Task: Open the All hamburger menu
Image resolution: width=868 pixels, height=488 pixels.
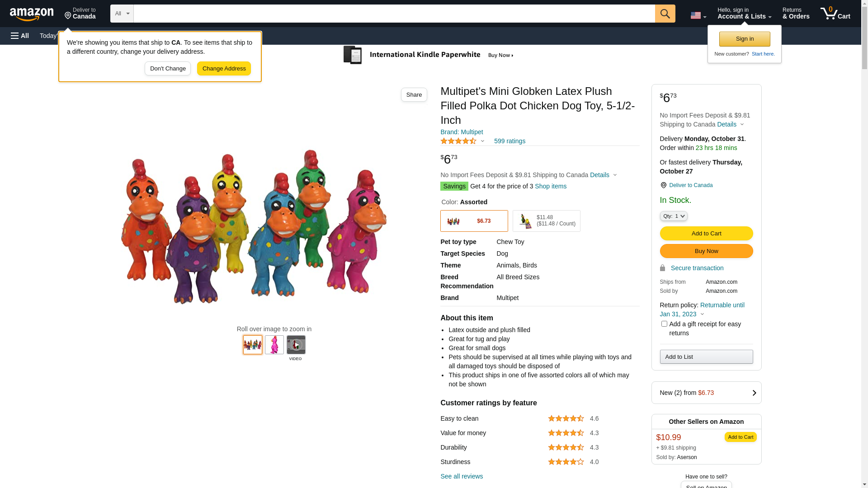Action: [20, 36]
